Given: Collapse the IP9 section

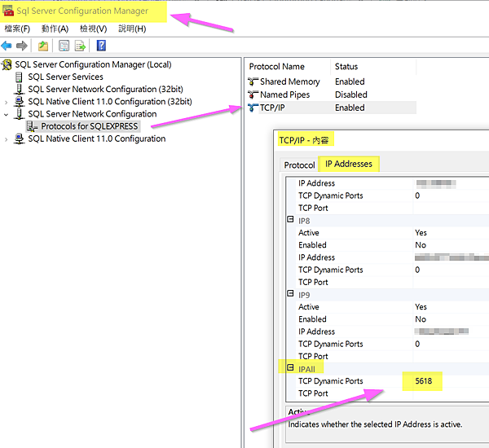Looking at the screenshot, I should point(290,294).
